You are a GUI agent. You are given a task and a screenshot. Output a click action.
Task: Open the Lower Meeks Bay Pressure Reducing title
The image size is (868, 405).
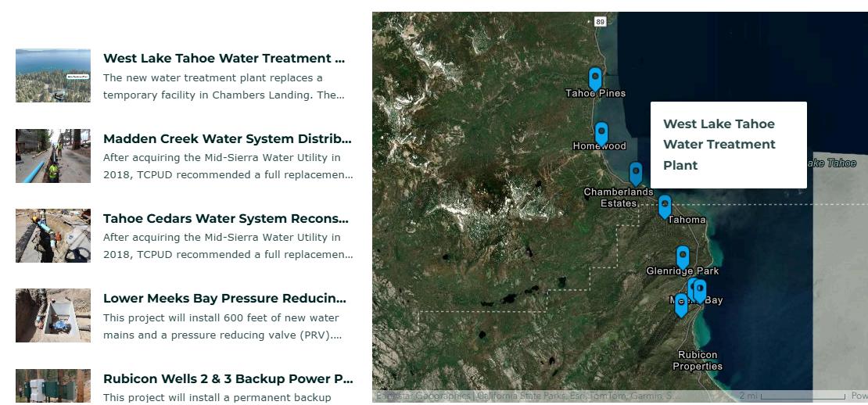[224, 298]
